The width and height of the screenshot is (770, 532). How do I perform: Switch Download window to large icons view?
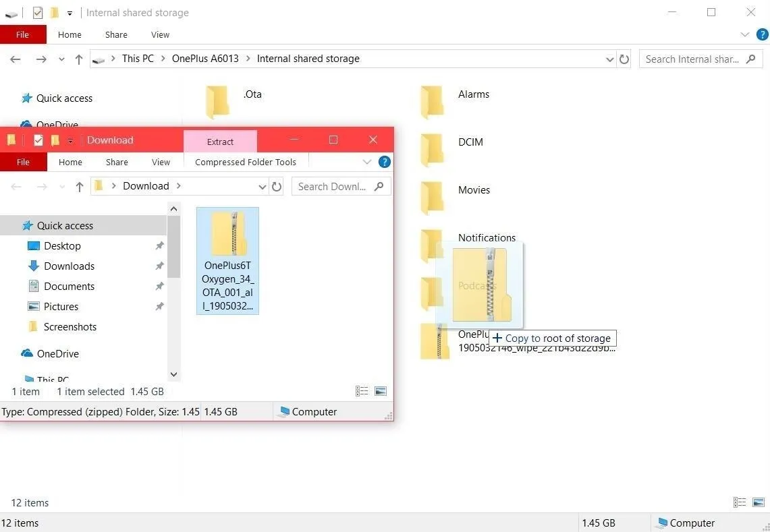tap(381, 391)
